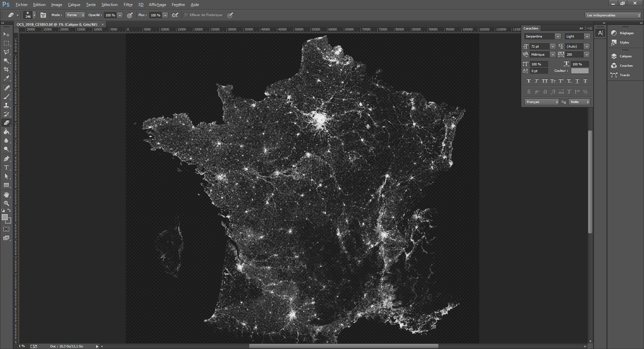The height and width of the screenshot is (349, 644).
Task: Click the background color swatch
Action: (9, 221)
